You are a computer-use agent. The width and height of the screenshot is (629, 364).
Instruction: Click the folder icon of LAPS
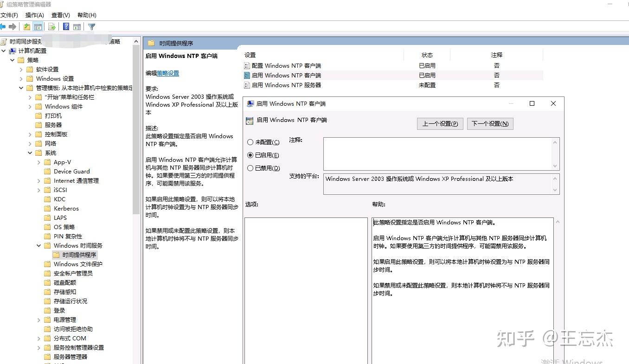coord(47,218)
